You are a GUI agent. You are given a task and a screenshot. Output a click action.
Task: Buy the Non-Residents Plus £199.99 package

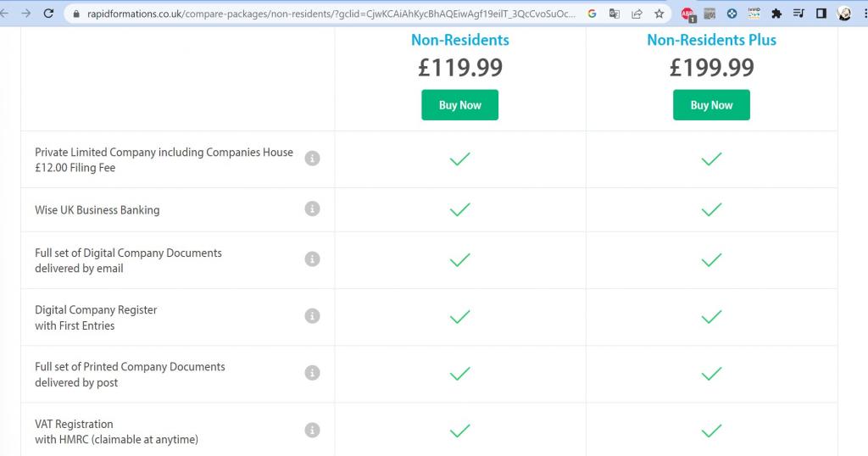click(711, 105)
